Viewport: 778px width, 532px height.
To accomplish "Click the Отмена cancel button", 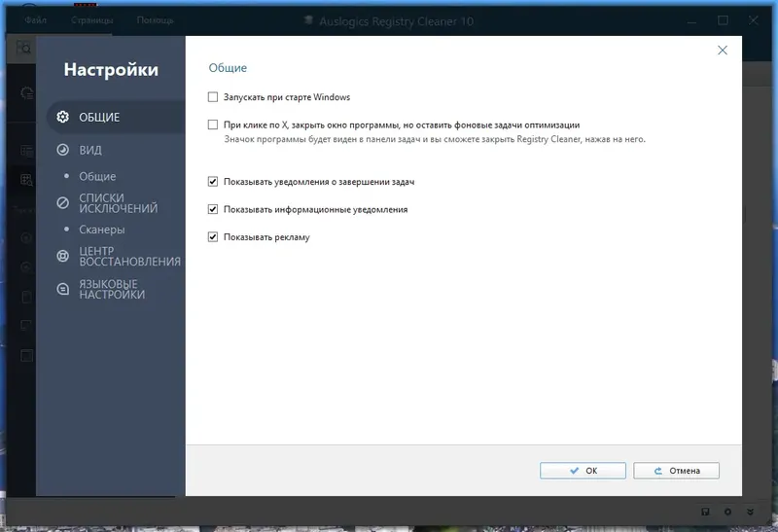I will 676,471.
